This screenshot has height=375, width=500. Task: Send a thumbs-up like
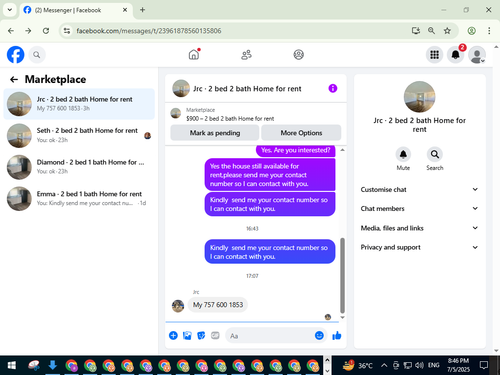coord(337,335)
